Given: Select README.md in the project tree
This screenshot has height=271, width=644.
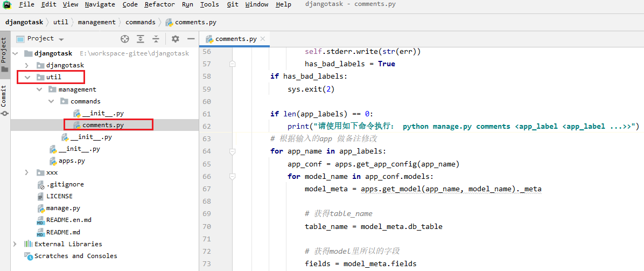Looking at the screenshot, I should pos(63,232).
